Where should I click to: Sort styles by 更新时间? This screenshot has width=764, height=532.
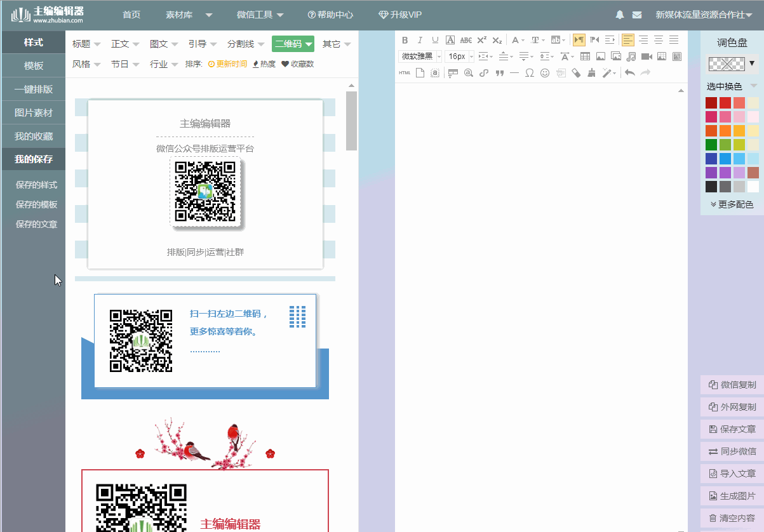(x=227, y=64)
